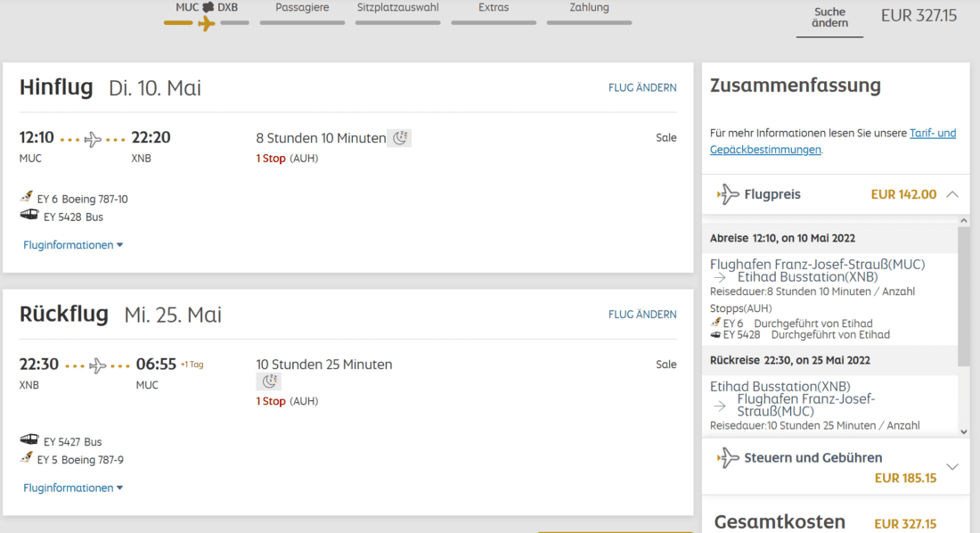The height and width of the screenshot is (533, 980).
Task: Click the overnight moon icon on Rückflug
Action: [x=268, y=381]
